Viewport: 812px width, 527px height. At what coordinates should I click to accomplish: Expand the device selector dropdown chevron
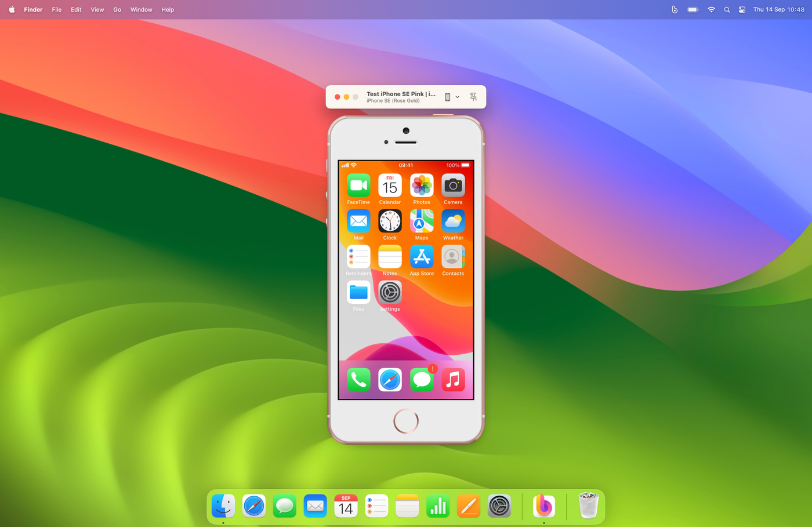click(x=458, y=97)
